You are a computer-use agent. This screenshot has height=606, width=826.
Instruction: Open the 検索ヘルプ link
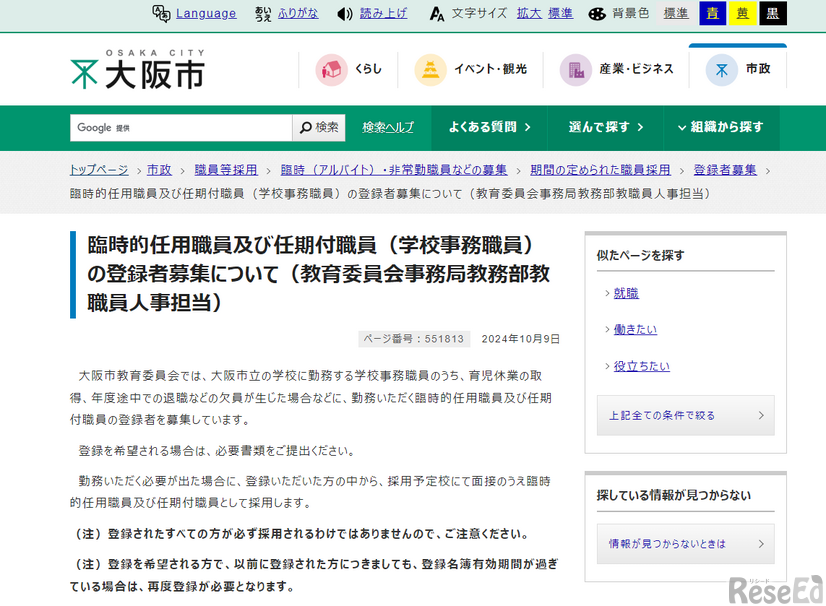click(x=388, y=128)
